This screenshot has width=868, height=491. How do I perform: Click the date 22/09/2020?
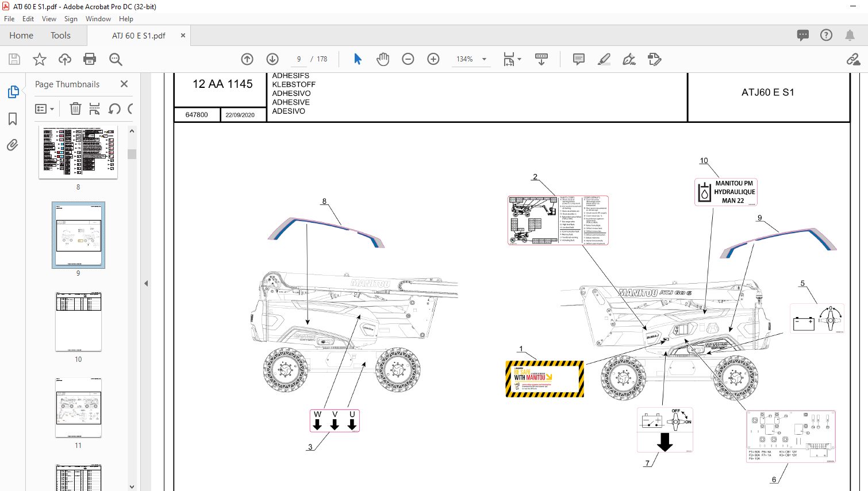(x=240, y=115)
